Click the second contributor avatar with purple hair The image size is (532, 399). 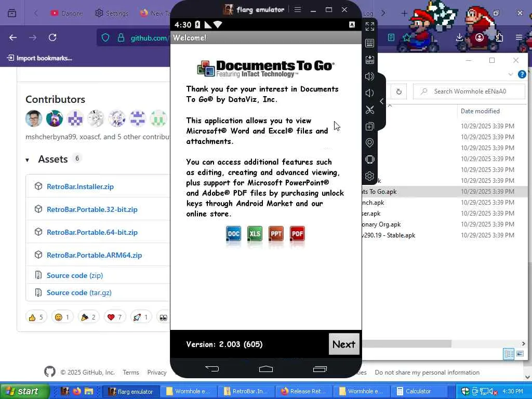tap(54, 119)
